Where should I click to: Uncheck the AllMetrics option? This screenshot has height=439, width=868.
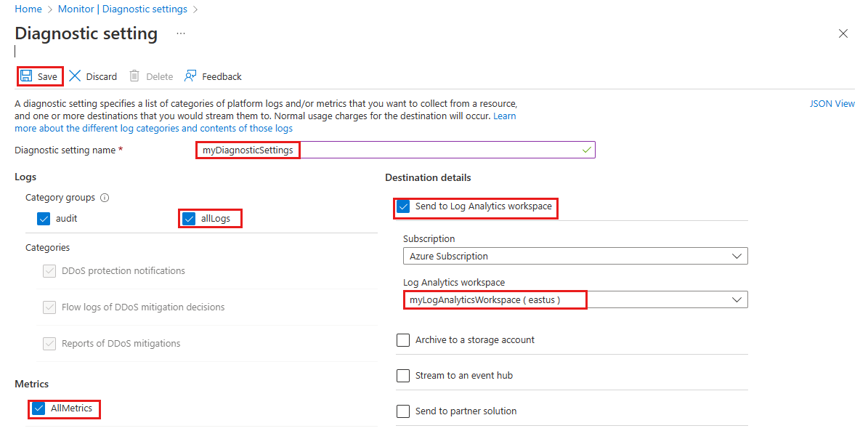[x=39, y=408]
